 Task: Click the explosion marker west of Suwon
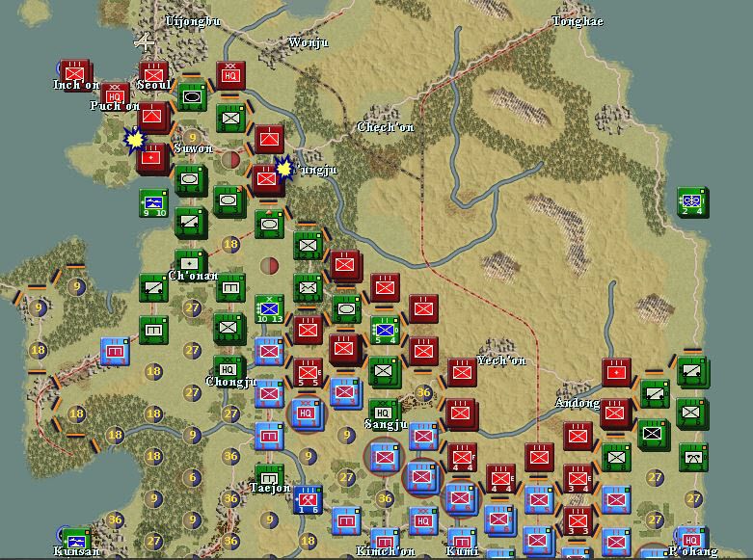click(134, 140)
